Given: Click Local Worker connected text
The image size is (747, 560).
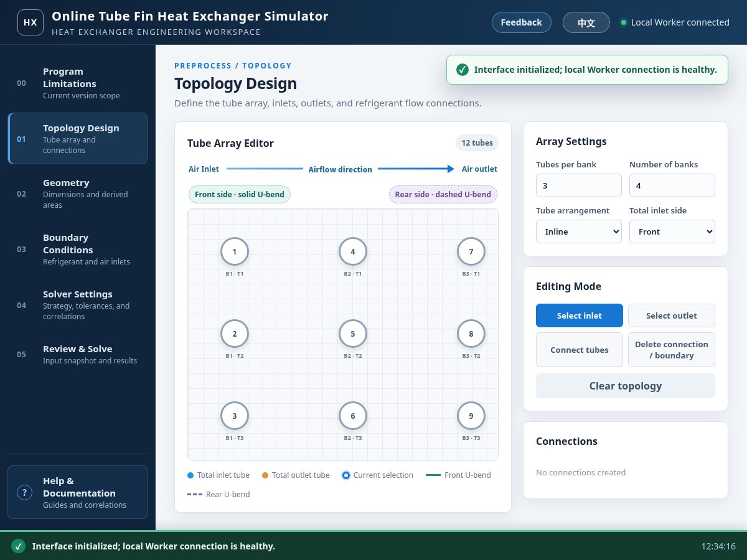Looking at the screenshot, I should click(x=680, y=22).
